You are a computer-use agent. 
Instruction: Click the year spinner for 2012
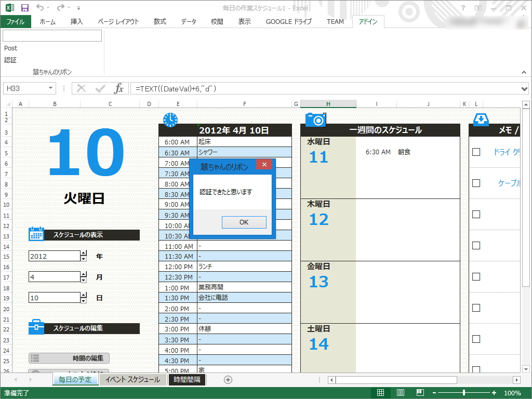point(84,256)
